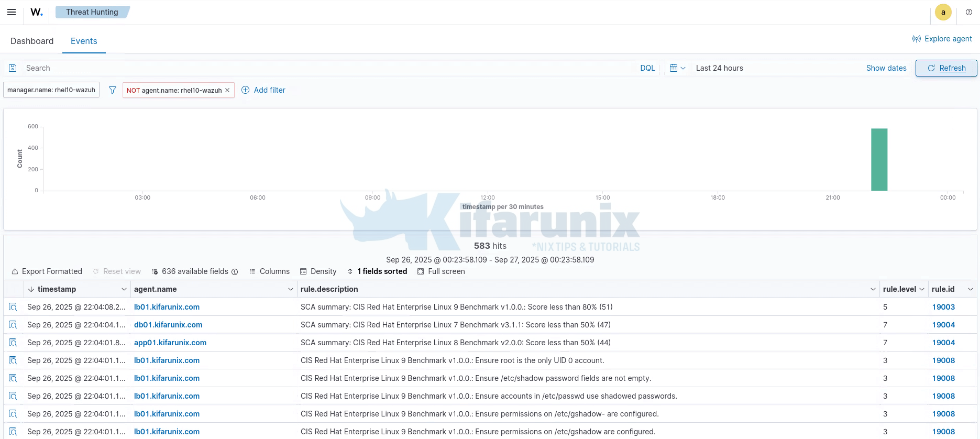Open rule.level column header menu chevron
980x439 pixels.
tap(922, 289)
